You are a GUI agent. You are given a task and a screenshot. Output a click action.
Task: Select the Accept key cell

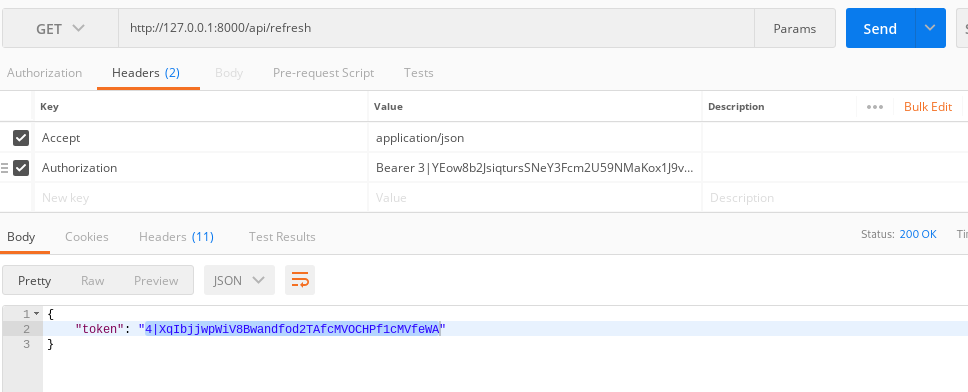201,138
